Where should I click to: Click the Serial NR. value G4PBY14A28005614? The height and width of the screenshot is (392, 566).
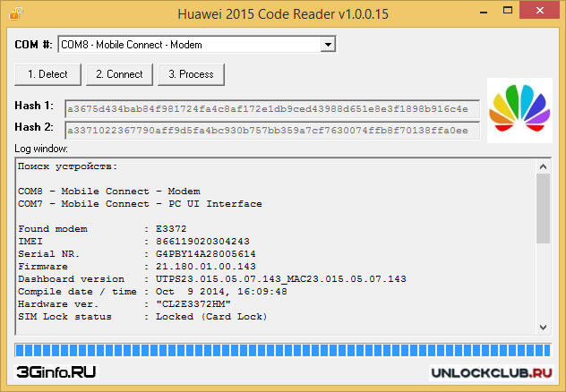click(206, 254)
